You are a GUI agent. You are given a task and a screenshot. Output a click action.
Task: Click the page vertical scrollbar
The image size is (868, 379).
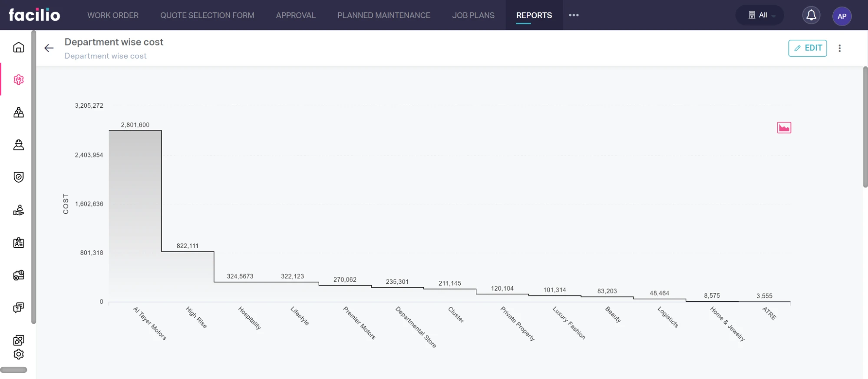865,127
